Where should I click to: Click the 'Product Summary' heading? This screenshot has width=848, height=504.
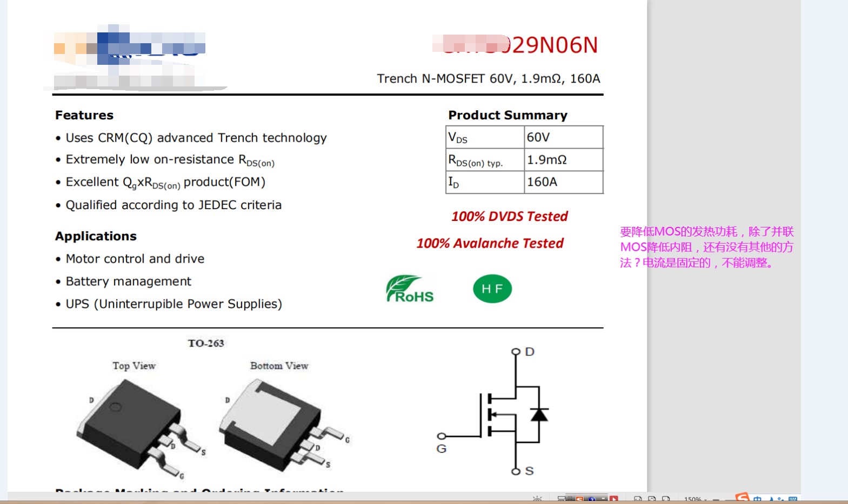(508, 115)
